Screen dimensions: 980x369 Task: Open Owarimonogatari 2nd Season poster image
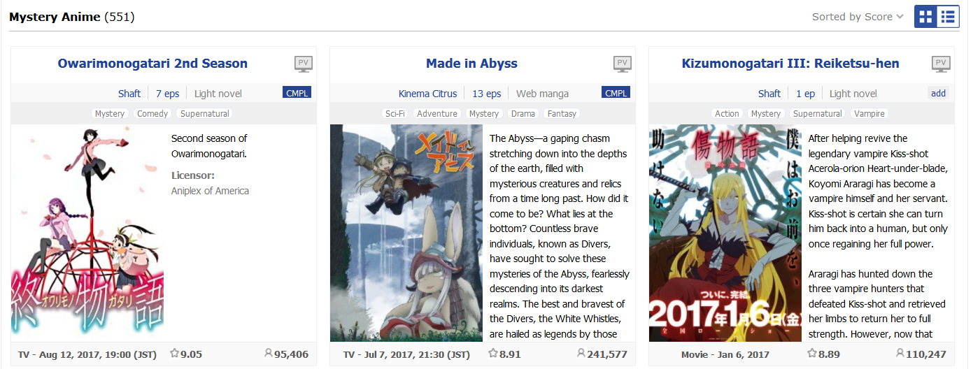point(87,233)
